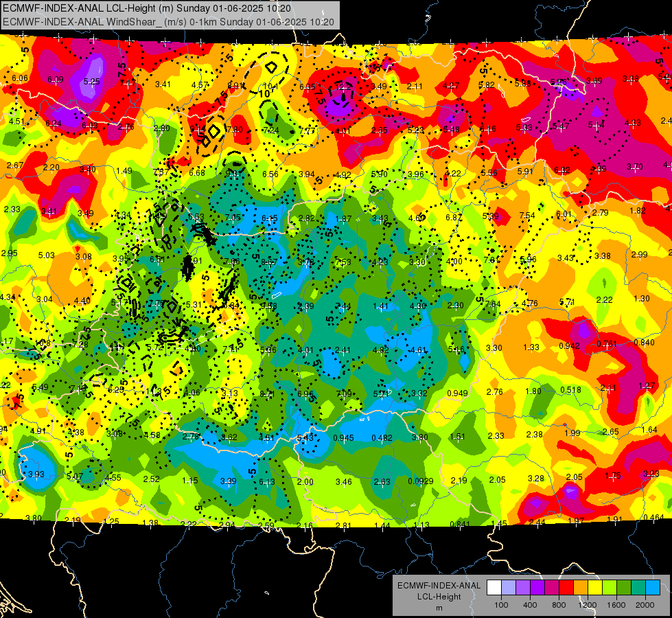Screen dimensions: 672x618
Task: Click the light lavender legend swatch
Action: coord(508,588)
